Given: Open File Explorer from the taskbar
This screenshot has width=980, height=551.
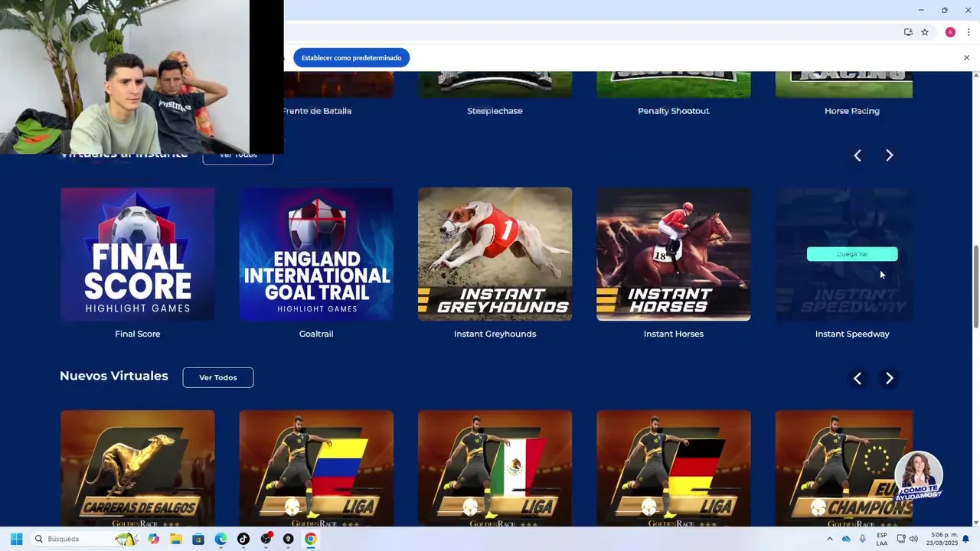Looking at the screenshot, I should [x=176, y=539].
